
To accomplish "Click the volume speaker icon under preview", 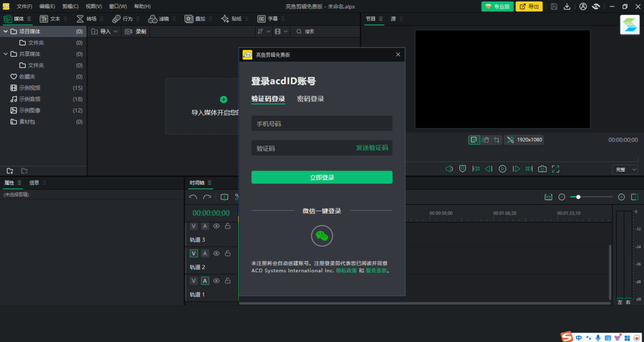I will (x=449, y=169).
